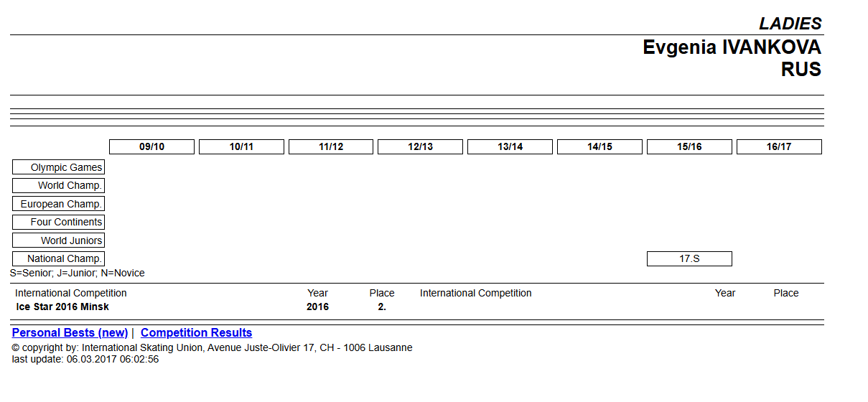The height and width of the screenshot is (402, 868).
Task: Click the Ice Star 2016 Minsk entry
Action: pyautogui.click(x=62, y=307)
